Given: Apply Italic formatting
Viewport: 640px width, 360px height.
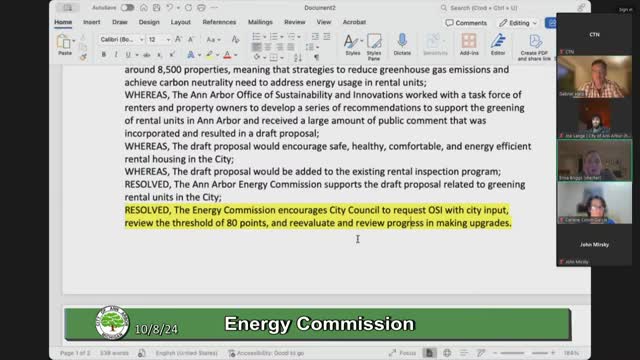Looking at the screenshot, I should pyautogui.click(x=116, y=55).
